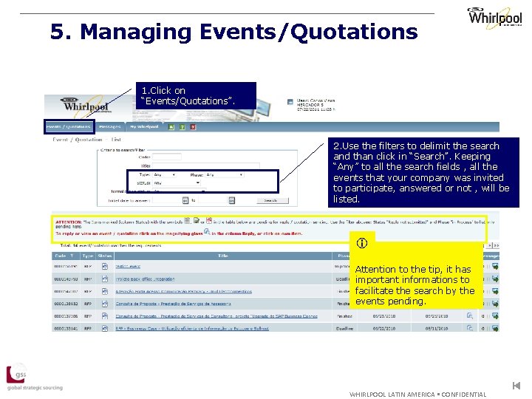
Task: Click the Type column header
Action: [x=87, y=256]
